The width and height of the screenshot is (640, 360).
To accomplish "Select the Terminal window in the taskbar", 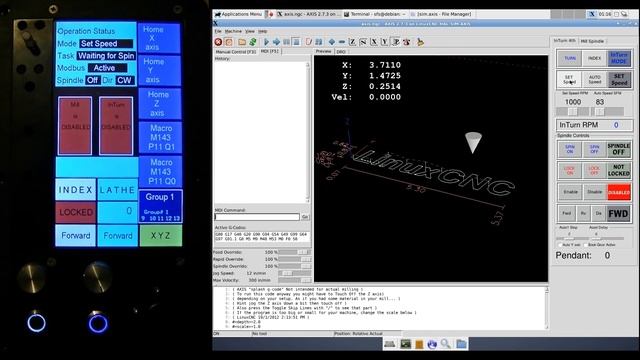I will click(375, 14).
